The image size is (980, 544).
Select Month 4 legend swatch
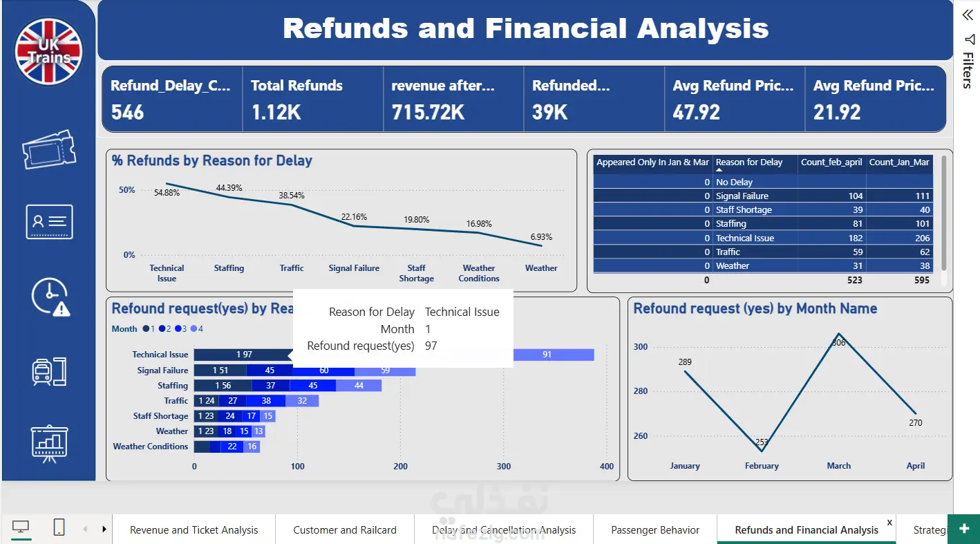click(x=194, y=329)
